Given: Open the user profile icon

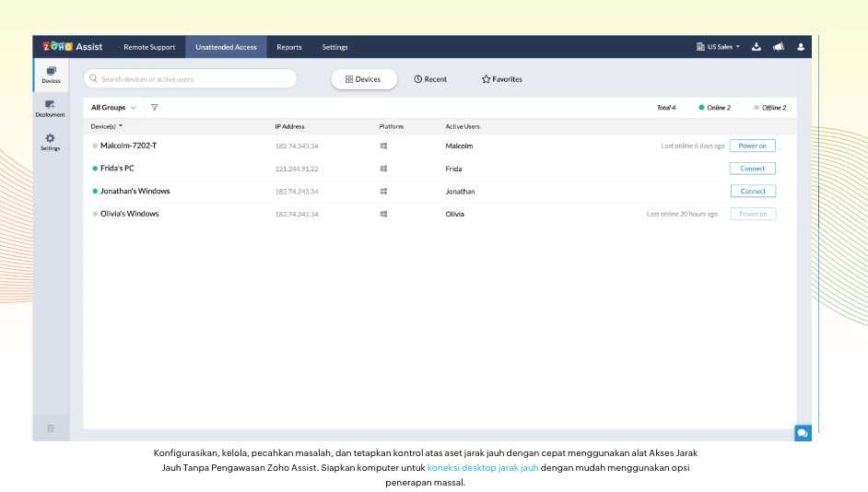Looking at the screenshot, I should [801, 47].
